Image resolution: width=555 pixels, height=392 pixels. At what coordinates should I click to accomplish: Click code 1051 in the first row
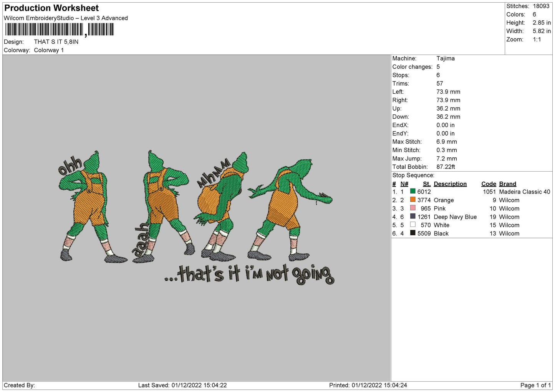[489, 192]
